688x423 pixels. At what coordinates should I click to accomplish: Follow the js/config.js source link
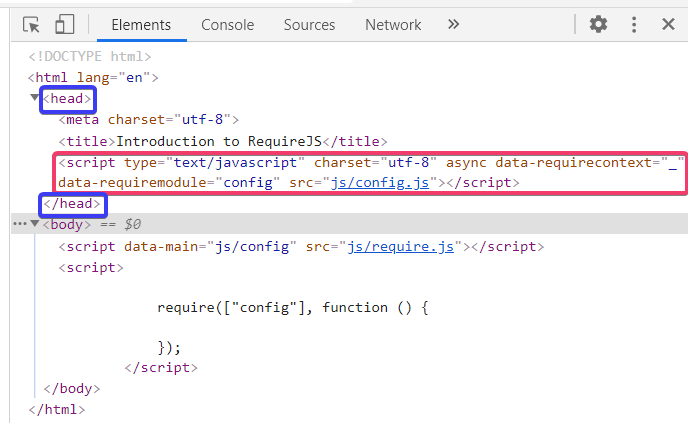click(384, 183)
